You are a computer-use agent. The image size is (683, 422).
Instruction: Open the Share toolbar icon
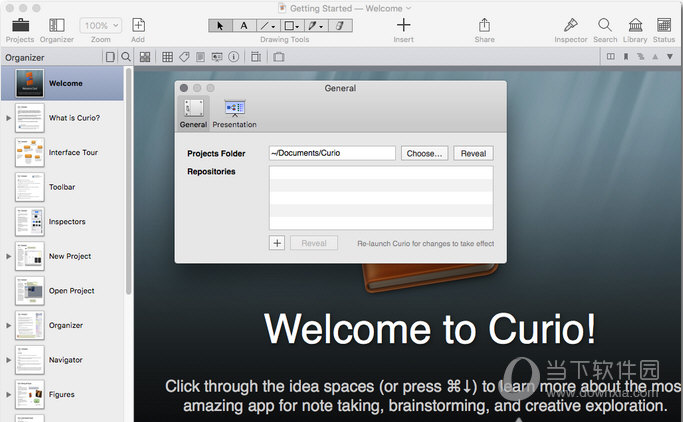pyautogui.click(x=484, y=25)
